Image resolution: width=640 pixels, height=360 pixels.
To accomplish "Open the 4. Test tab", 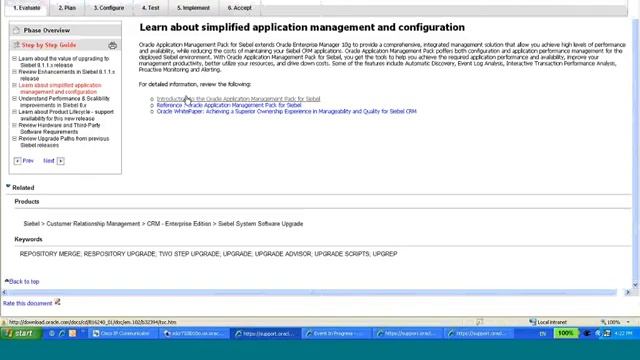I will pyautogui.click(x=151, y=8).
